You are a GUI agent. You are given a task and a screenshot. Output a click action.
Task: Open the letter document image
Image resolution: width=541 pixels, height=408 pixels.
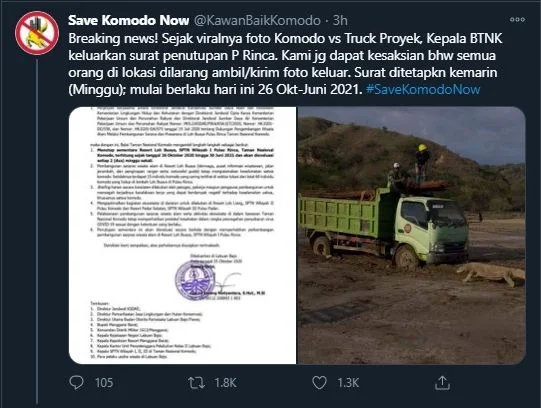tap(183, 235)
